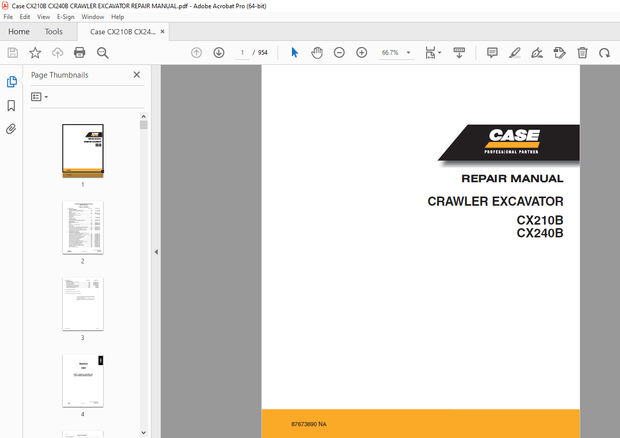Go to previous page arrow
This screenshot has height=438, width=620.
coord(196,53)
